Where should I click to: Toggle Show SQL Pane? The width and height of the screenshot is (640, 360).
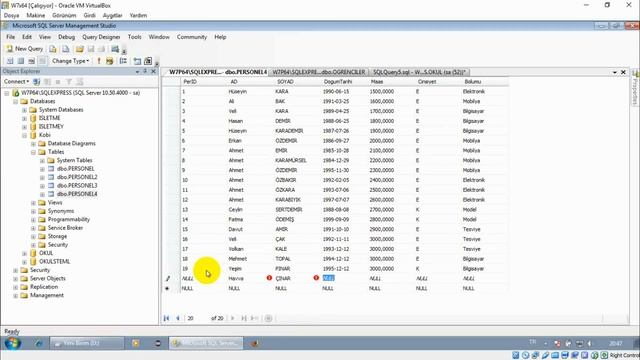[x=31, y=61]
